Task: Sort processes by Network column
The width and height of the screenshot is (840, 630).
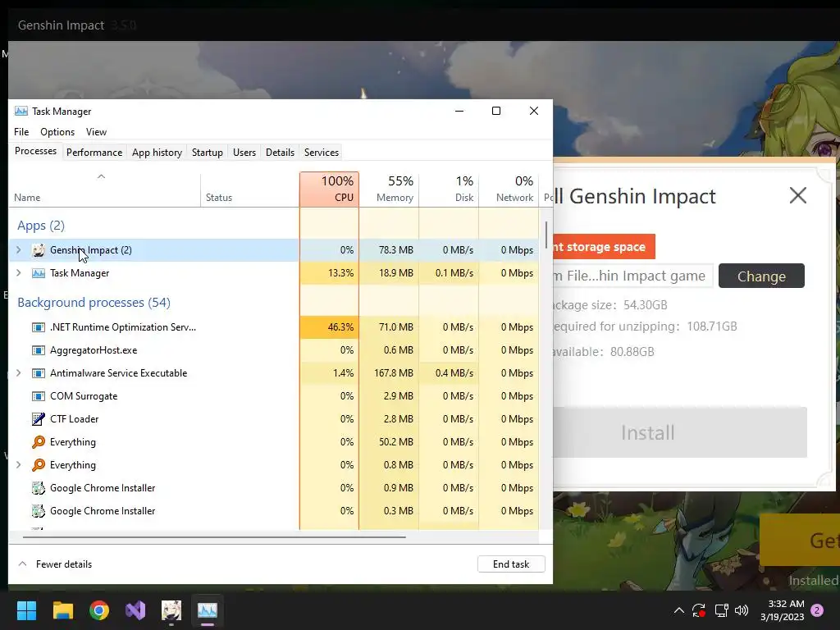Action: [x=509, y=189]
